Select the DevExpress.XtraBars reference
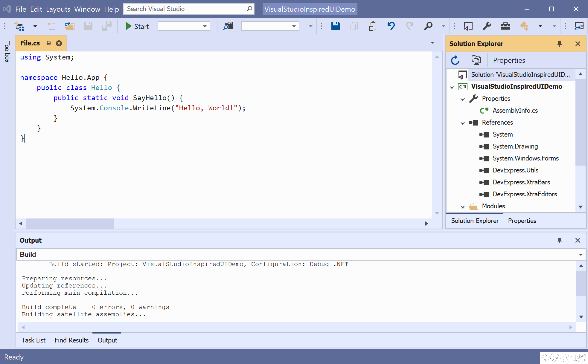The image size is (588, 364). coord(521,182)
